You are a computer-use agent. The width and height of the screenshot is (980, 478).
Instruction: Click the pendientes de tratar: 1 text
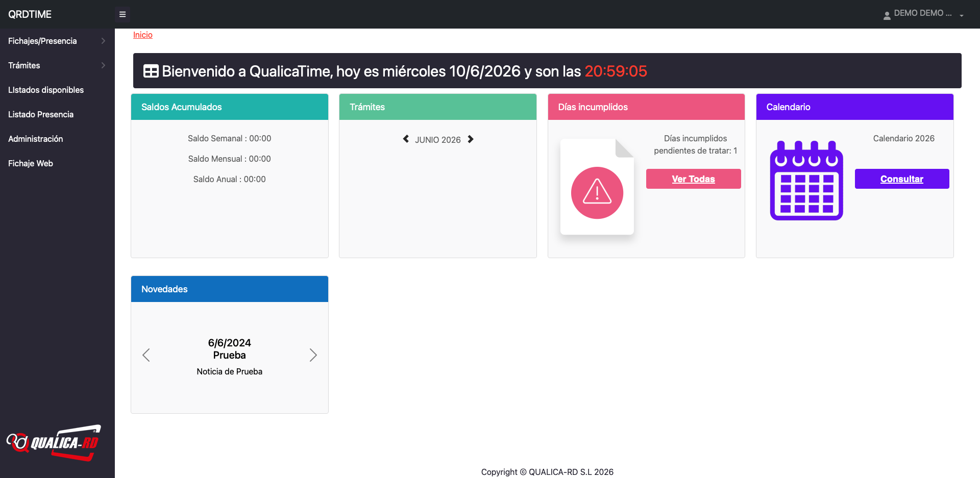(696, 150)
